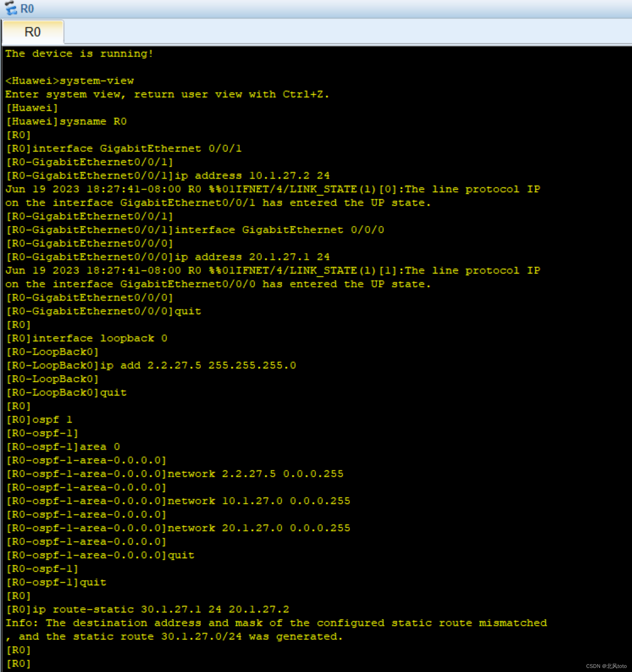Viewport: 632px width, 672px height.
Task: Click the '[R0-ospf-1-area-0.0.0.0]quit' line
Action: click(100, 555)
